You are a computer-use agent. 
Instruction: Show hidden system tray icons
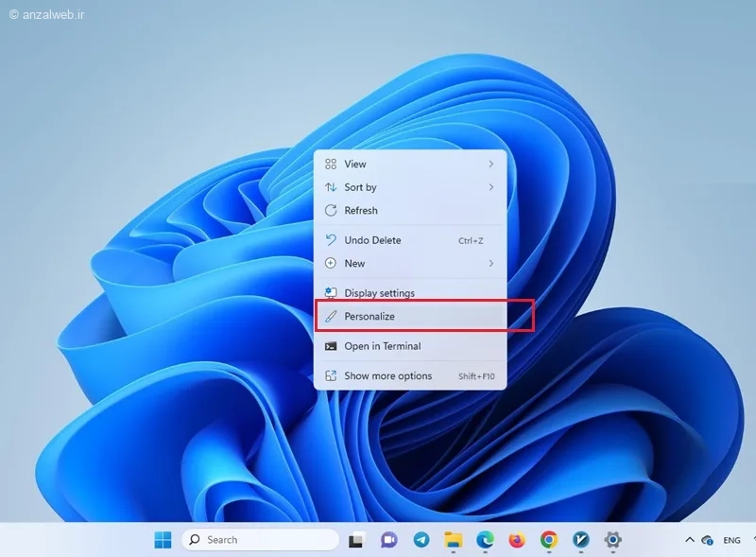(x=689, y=540)
